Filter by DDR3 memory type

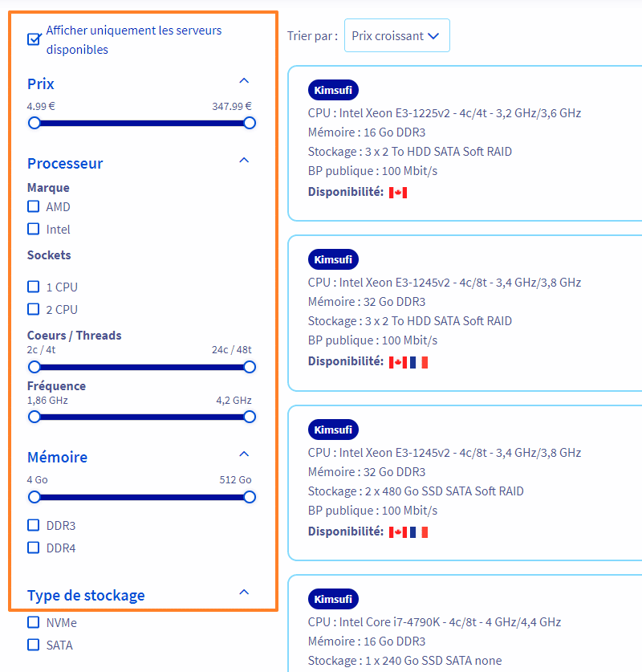(x=34, y=525)
